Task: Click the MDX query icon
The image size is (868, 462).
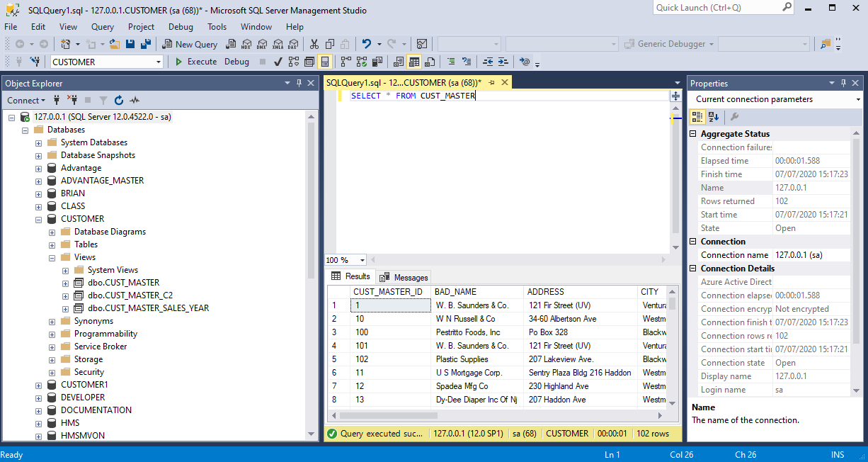Action: tap(246, 44)
